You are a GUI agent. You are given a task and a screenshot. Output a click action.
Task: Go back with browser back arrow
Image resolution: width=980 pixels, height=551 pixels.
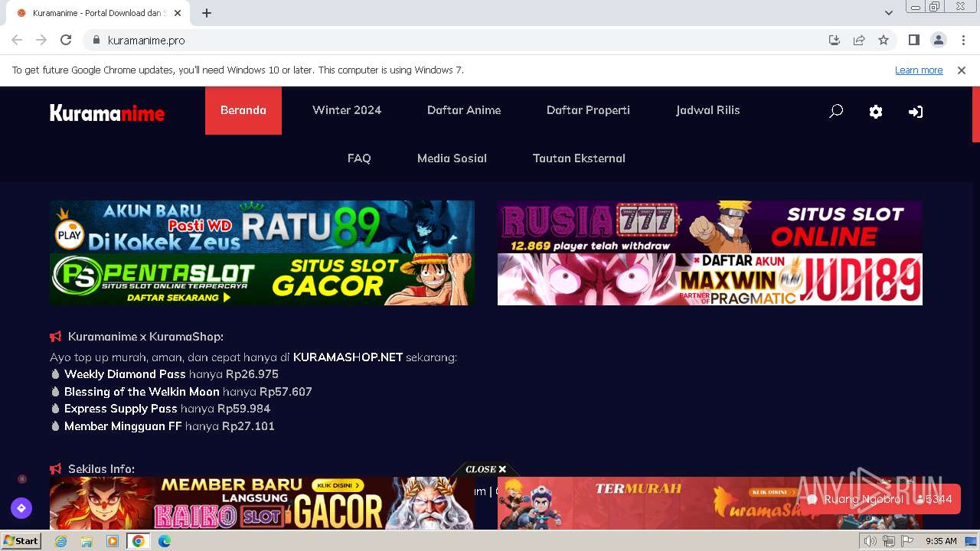coord(17,40)
